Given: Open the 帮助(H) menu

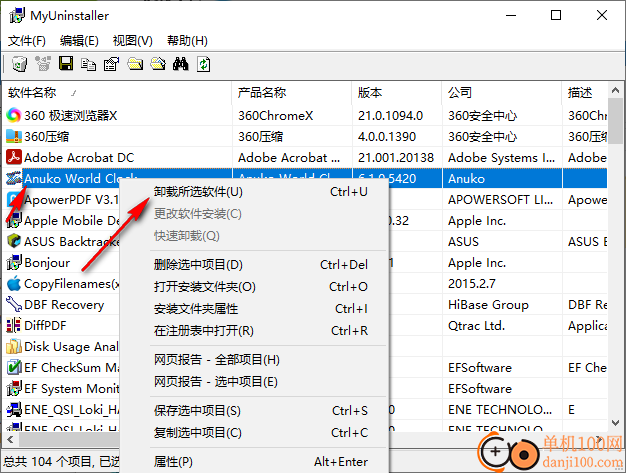Looking at the screenshot, I should (x=187, y=41).
